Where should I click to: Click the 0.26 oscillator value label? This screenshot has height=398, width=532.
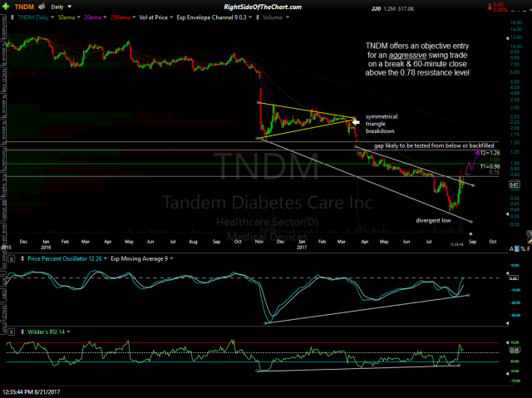pyautogui.click(x=514, y=278)
